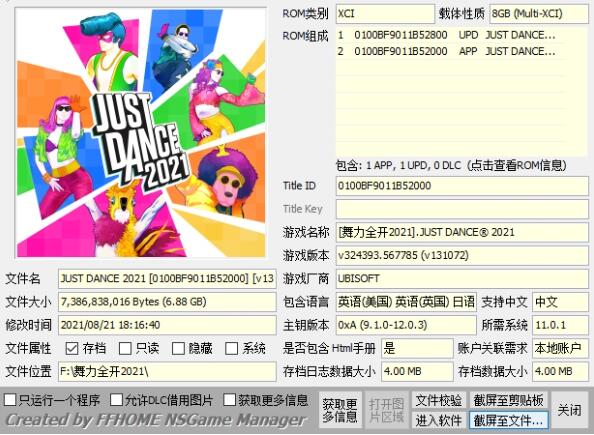Image resolution: width=594 pixels, height=435 pixels.
Task: Click the 所需系统 11.0.1 field
Action: tap(560, 325)
